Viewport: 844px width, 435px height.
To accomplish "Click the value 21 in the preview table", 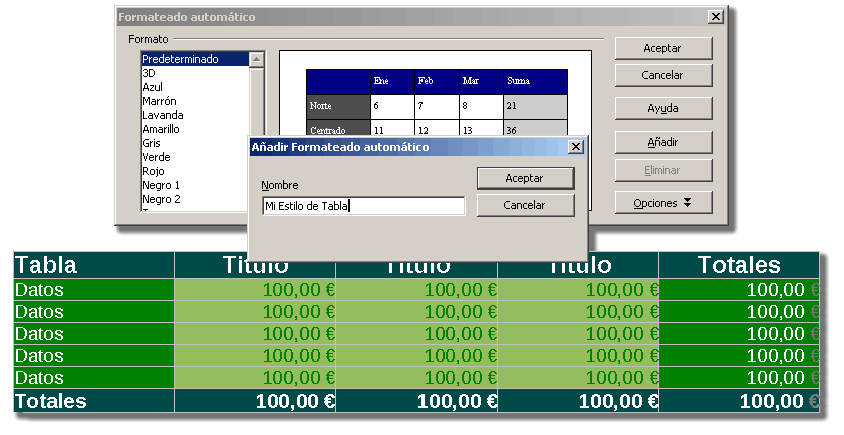I will click(x=536, y=107).
